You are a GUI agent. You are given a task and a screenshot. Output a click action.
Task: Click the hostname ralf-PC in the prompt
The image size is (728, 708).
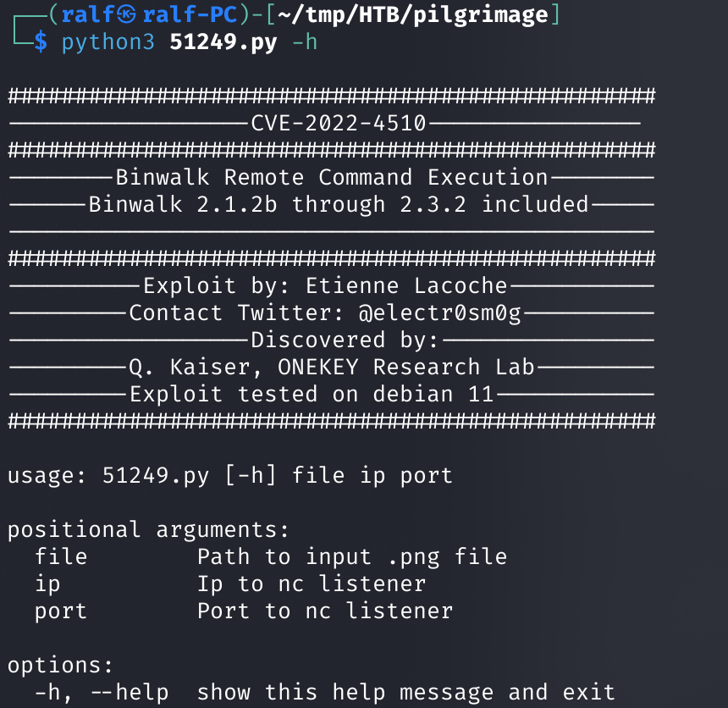coord(190,14)
